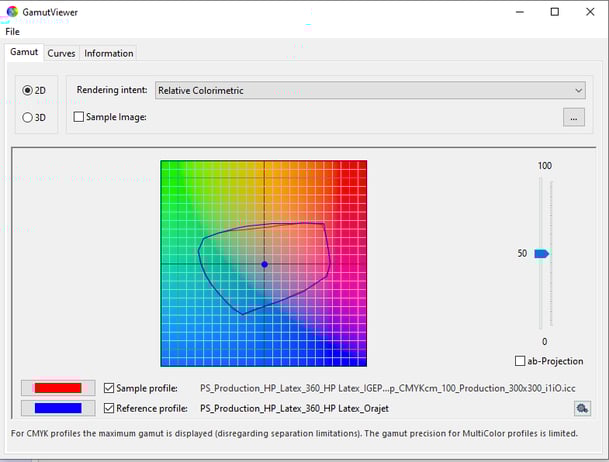Open the File menu
Viewport: 609px width, 462px height.
pyautogui.click(x=13, y=31)
